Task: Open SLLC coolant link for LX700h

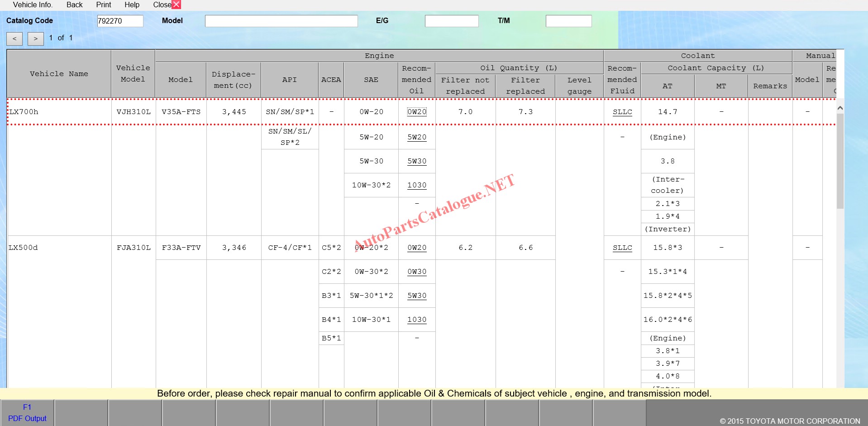Action: (x=622, y=112)
